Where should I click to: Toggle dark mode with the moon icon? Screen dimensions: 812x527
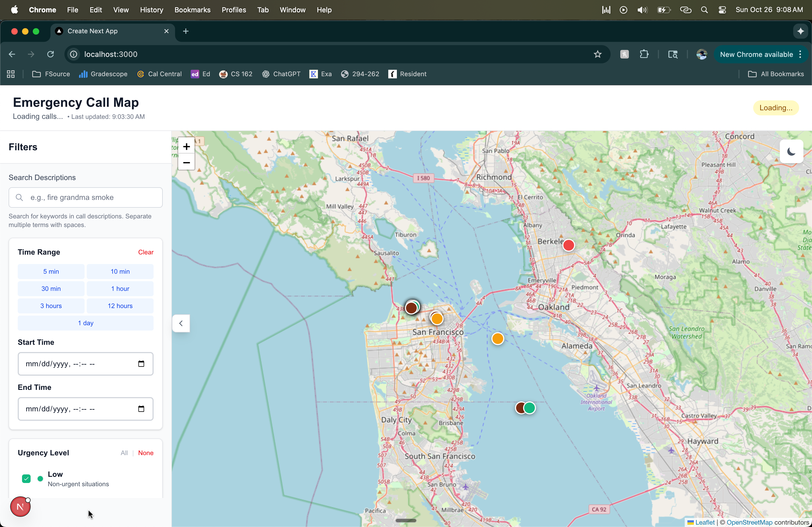[x=791, y=151]
